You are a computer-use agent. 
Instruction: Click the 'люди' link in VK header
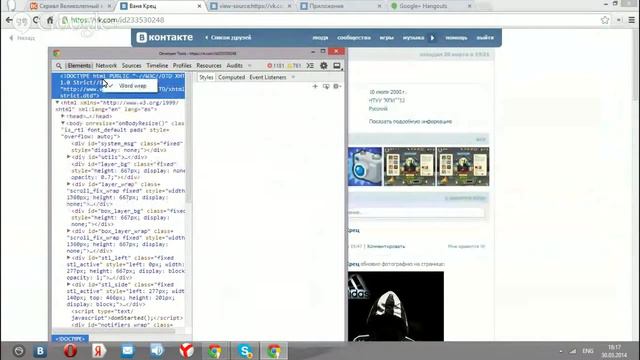pos(320,38)
